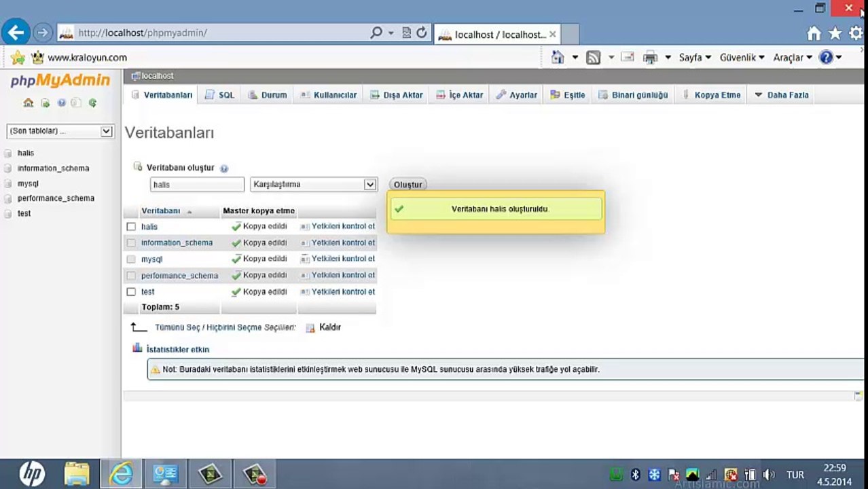Click the Tümünü Seç link
The width and height of the screenshot is (868, 489).
179,327
